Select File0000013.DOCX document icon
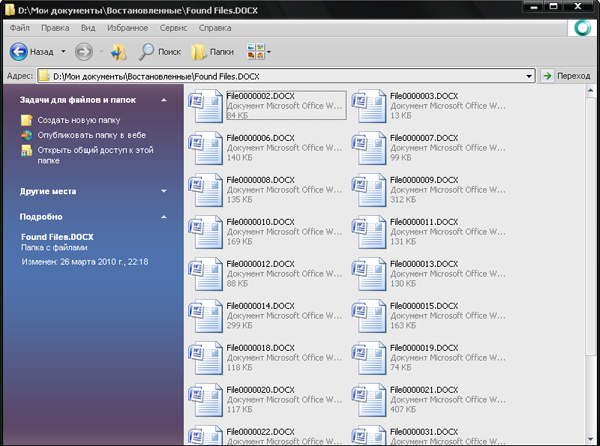 [x=369, y=274]
